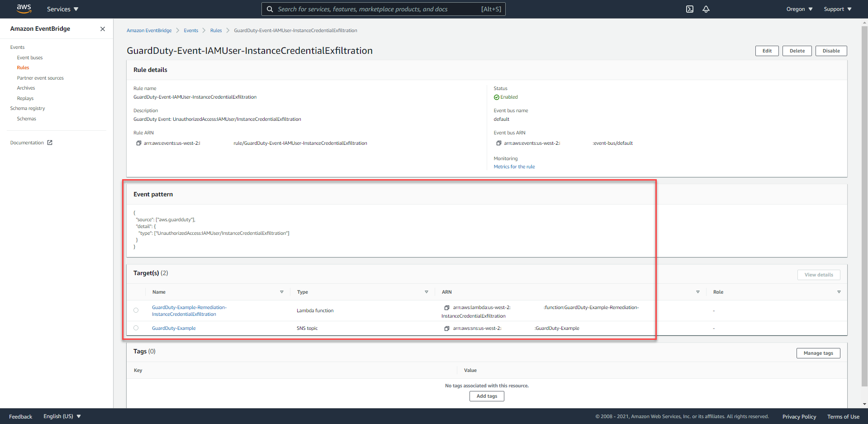Click the Disable rule button
Image resolution: width=868 pixels, height=424 pixels.
(x=831, y=51)
